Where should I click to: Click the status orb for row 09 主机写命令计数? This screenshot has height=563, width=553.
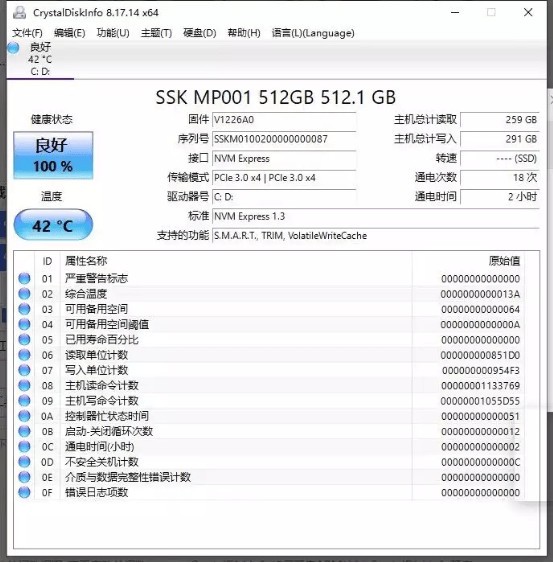pyautogui.click(x=24, y=400)
